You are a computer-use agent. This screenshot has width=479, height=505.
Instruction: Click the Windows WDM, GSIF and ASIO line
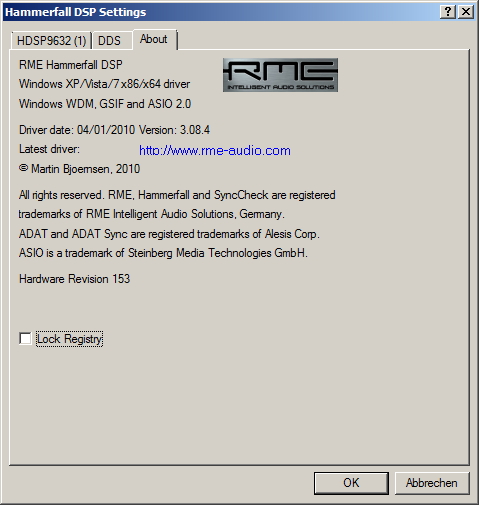tap(105, 104)
